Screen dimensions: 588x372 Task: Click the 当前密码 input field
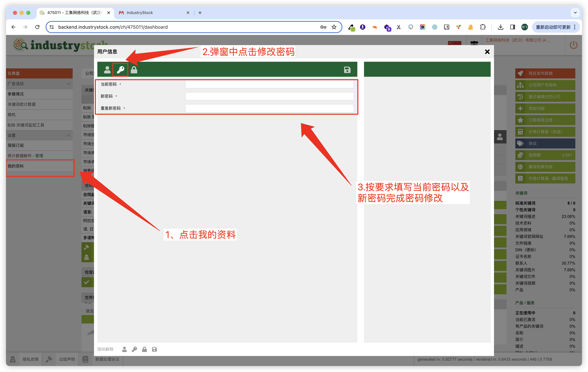(269, 85)
